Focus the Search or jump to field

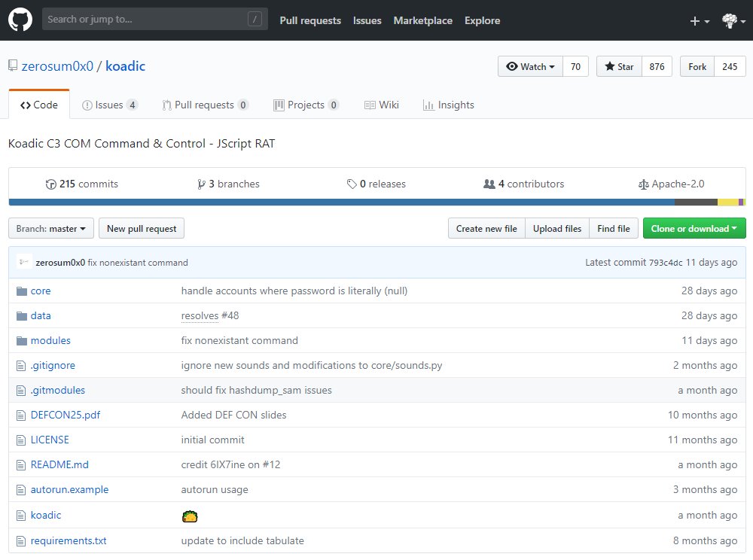(x=155, y=20)
